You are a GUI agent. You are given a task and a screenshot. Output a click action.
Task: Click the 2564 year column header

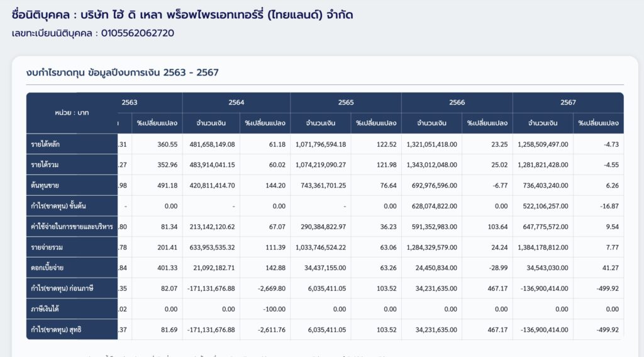point(236,102)
